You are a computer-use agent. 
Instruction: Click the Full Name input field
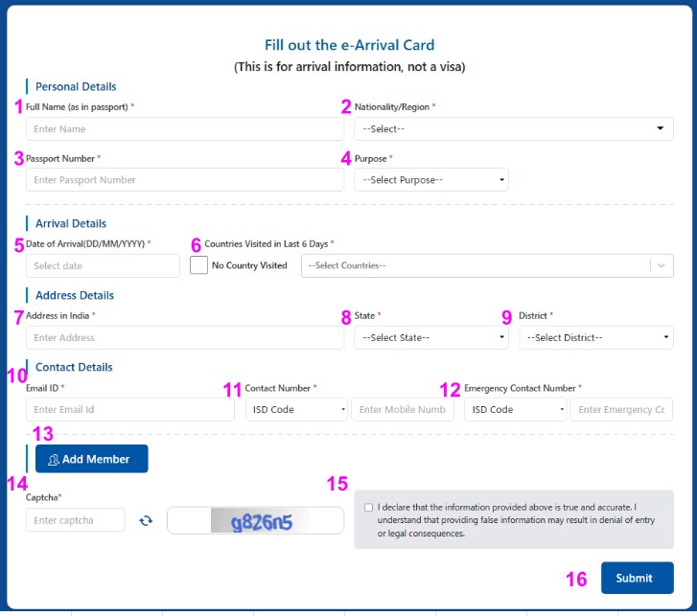(x=184, y=128)
